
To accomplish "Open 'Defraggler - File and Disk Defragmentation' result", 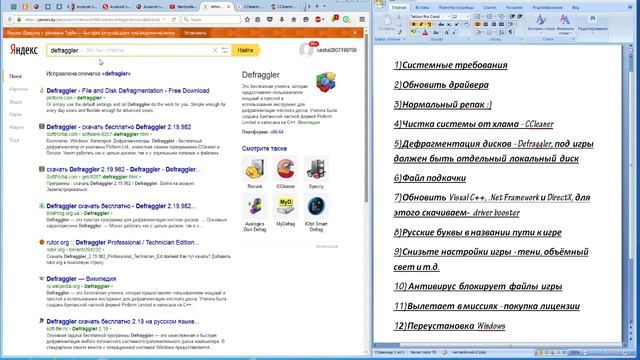I will (128, 91).
